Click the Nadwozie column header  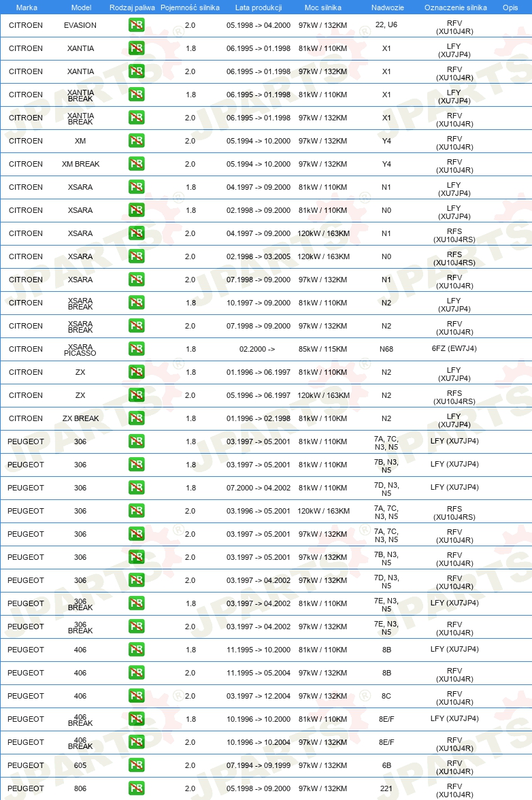coord(388,7)
